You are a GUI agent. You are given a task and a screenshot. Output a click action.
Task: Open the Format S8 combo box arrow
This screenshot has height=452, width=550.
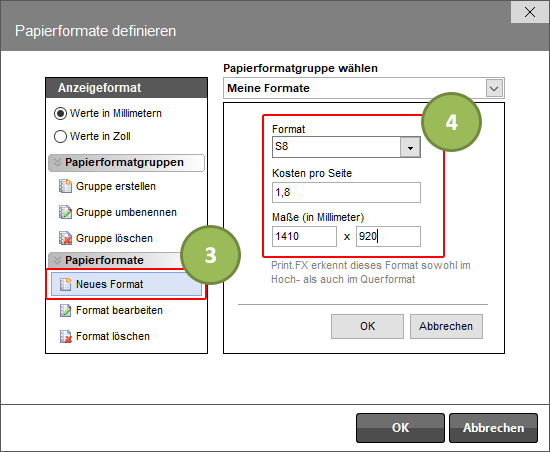tap(410, 147)
